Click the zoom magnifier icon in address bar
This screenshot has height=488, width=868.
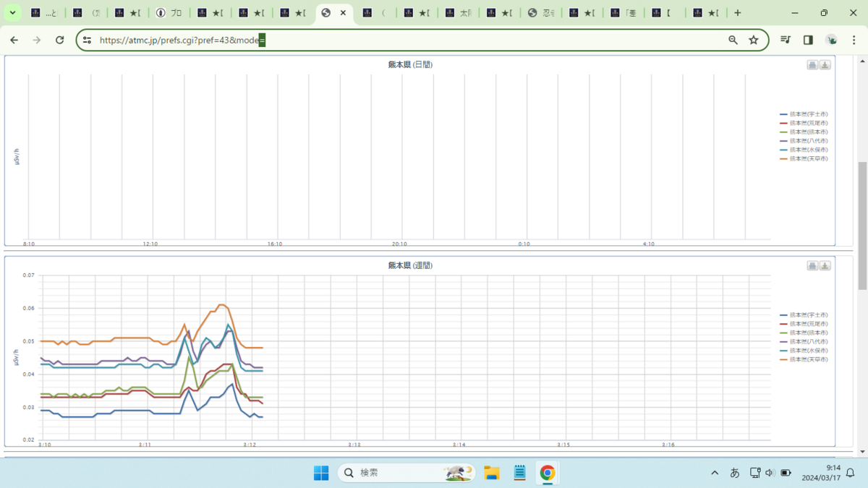coord(733,40)
